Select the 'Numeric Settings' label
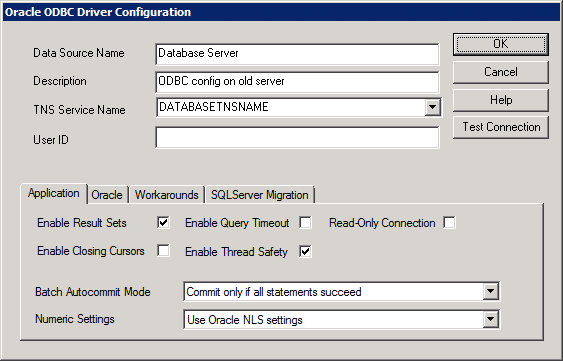This screenshot has width=563, height=361. click(75, 319)
